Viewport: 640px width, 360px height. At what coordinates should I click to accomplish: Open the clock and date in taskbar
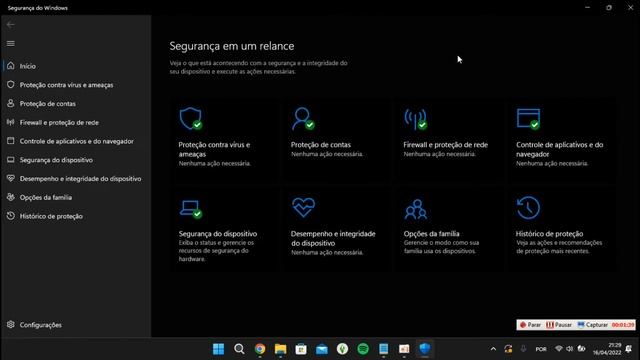(607, 349)
